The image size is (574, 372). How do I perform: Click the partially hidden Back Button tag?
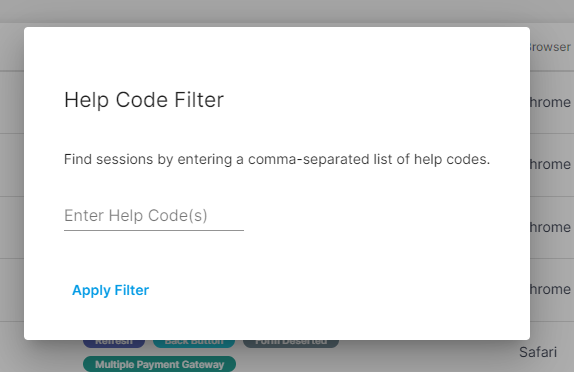[x=194, y=344]
